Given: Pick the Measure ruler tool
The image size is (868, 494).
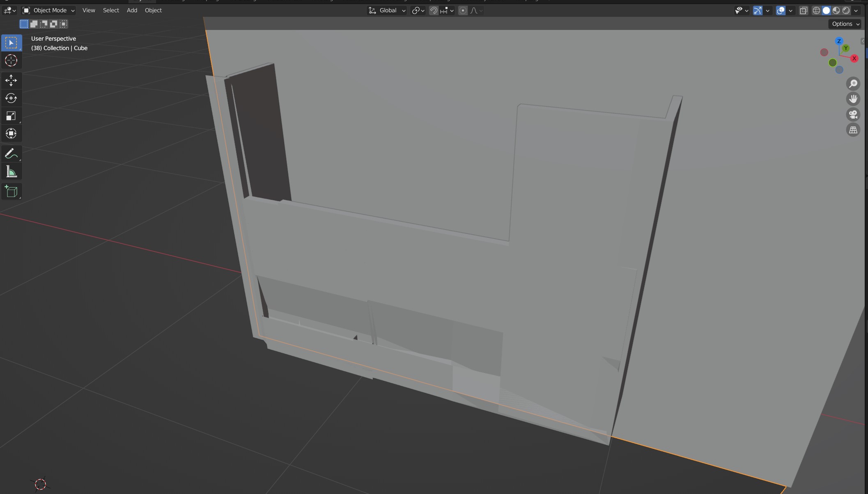Looking at the screenshot, I should (11, 172).
